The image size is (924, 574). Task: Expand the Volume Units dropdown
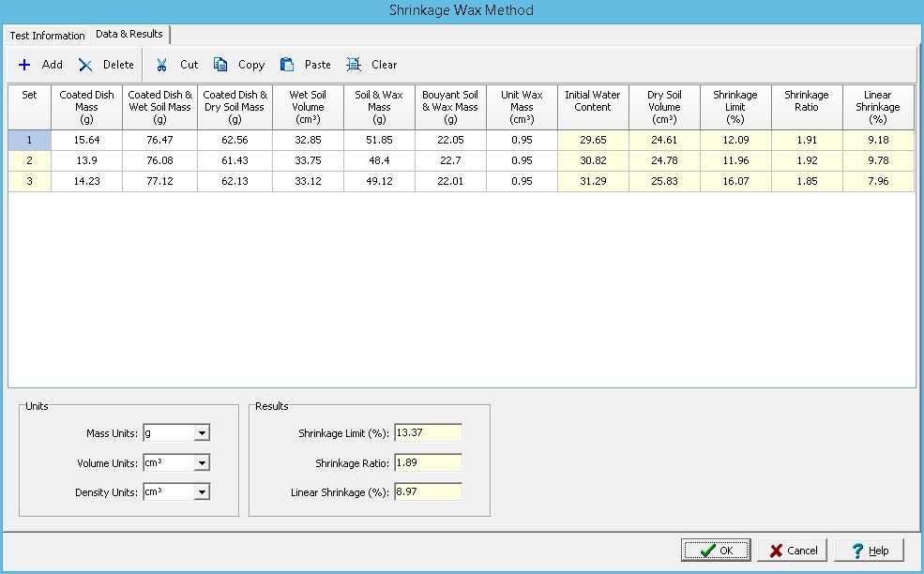tap(202, 462)
